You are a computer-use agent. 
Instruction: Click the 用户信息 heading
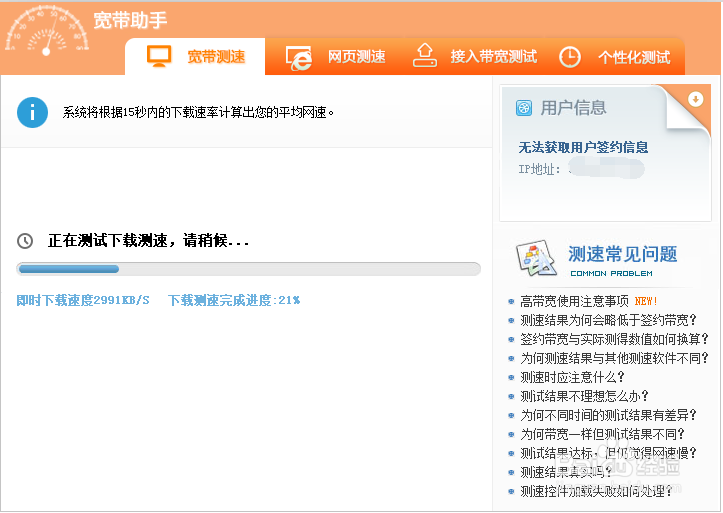[573, 108]
